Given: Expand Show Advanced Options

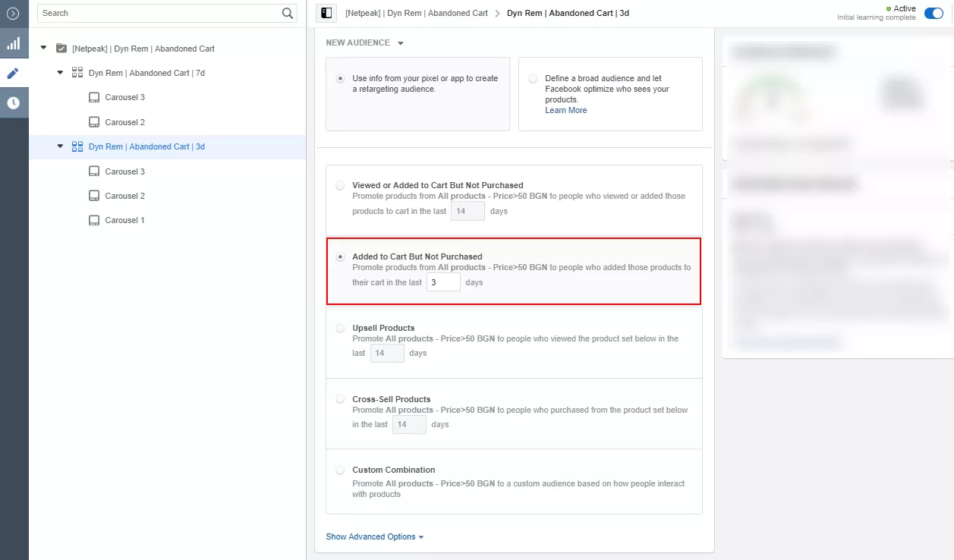Looking at the screenshot, I should (375, 536).
